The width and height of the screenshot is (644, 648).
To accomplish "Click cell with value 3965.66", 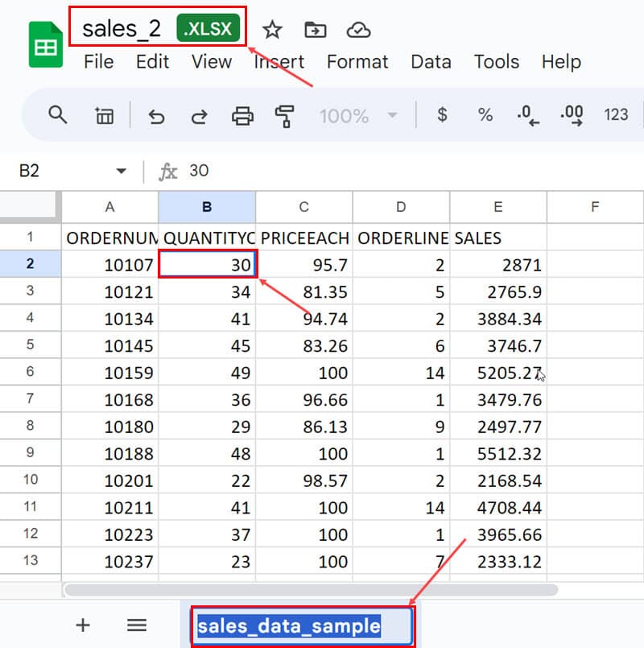I will click(x=498, y=534).
